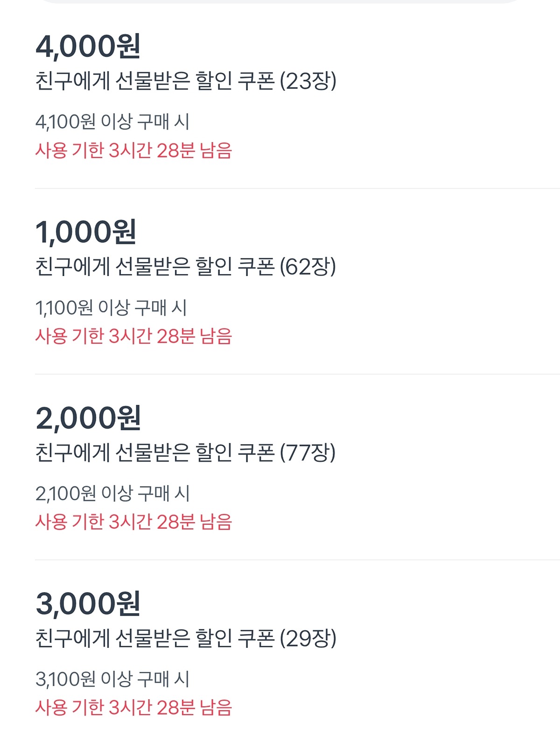
Task: Click the (29장) coupon count
Action: point(308,638)
